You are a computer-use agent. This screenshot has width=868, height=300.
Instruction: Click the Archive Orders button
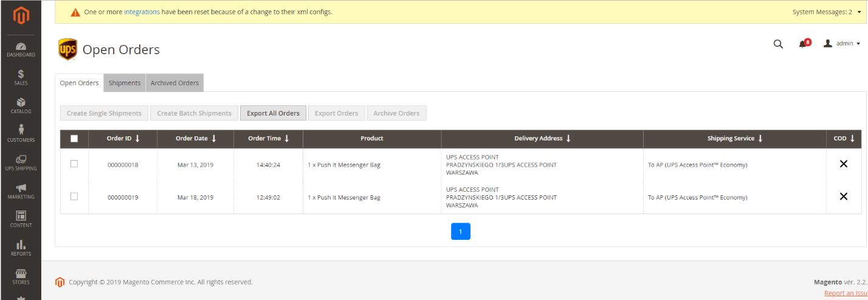click(x=396, y=113)
